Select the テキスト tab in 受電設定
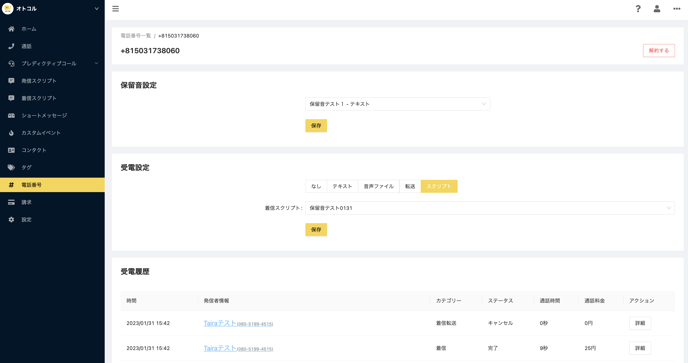The height and width of the screenshot is (363, 688). (342, 187)
